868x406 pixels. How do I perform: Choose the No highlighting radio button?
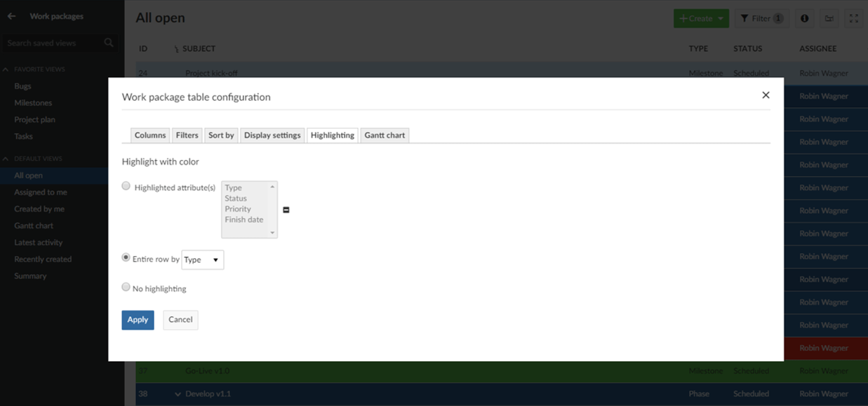126,287
